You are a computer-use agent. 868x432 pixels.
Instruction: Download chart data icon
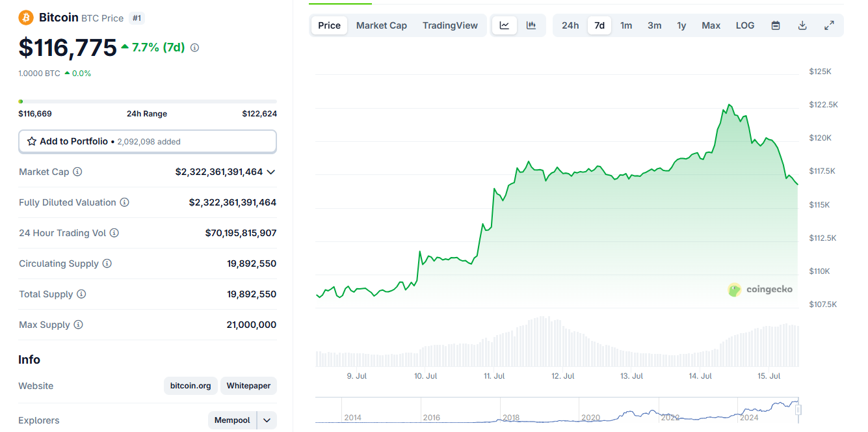coord(802,25)
